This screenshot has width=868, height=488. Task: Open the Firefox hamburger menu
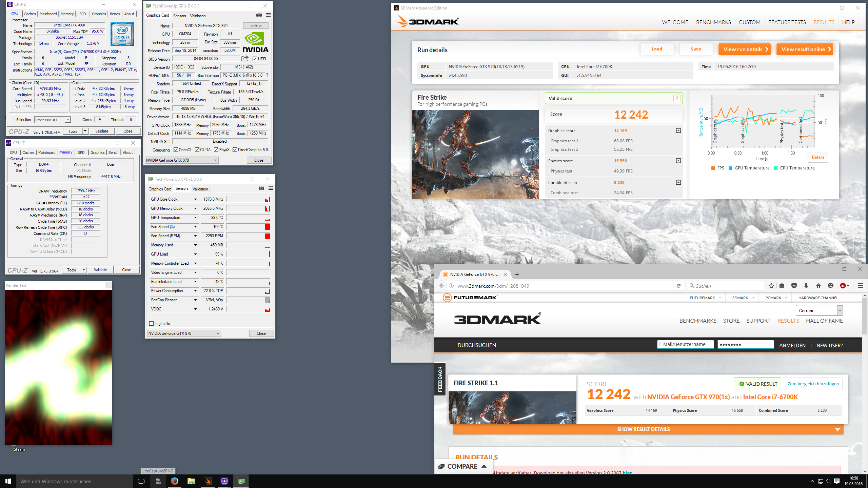click(x=861, y=286)
